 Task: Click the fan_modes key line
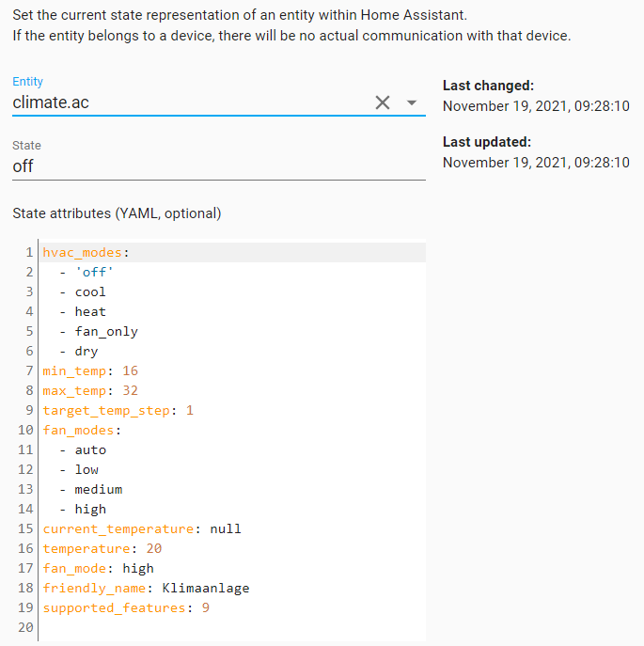point(82,430)
